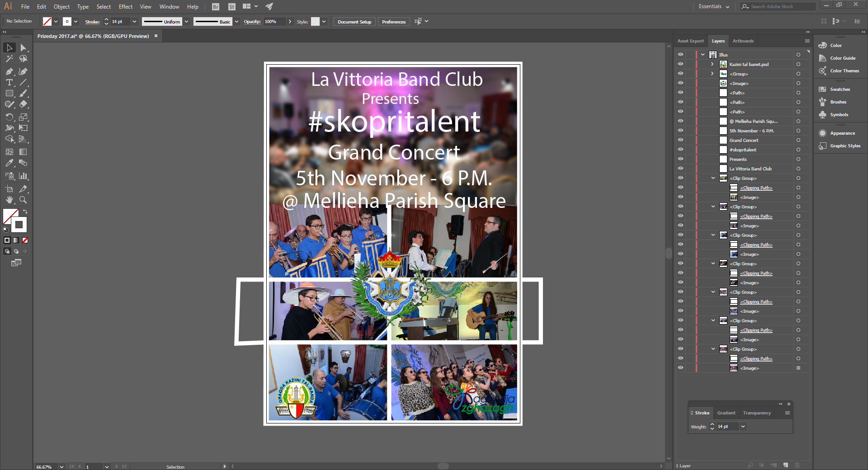Switch to the Transparency tab

coord(757,413)
